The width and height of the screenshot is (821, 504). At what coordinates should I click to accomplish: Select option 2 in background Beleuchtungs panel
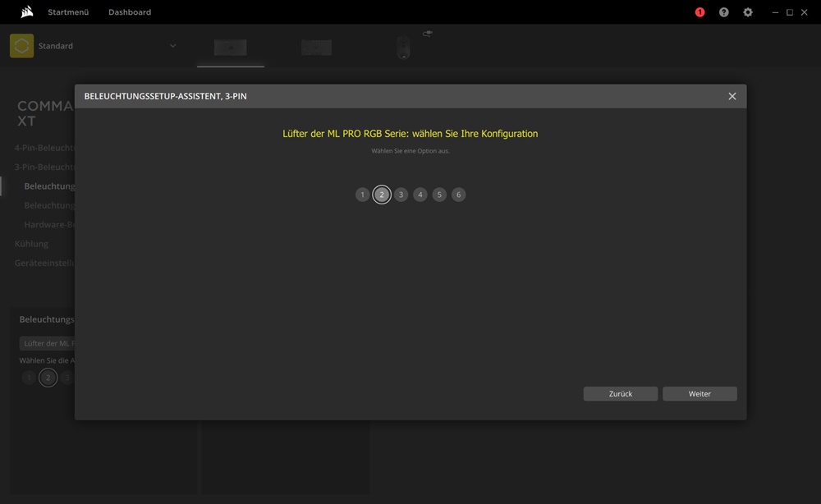(48, 378)
